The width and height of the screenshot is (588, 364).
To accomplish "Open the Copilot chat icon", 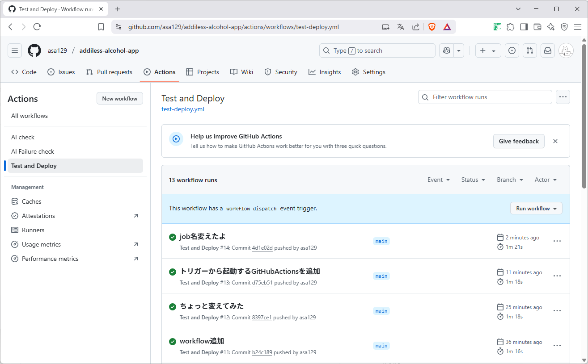I will pyautogui.click(x=446, y=50).
